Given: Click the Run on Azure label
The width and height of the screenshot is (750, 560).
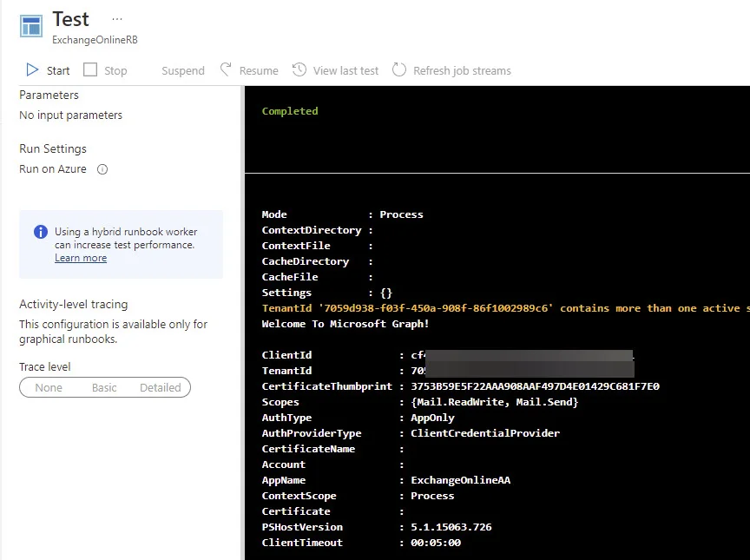Looking at the screenshot, I should click(53, 168).
